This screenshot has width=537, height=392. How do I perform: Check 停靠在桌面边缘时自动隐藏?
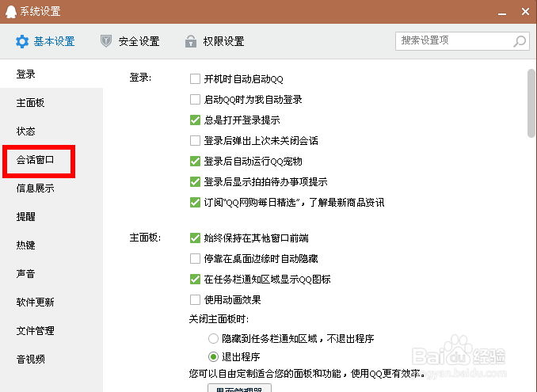tap(195, 258)
